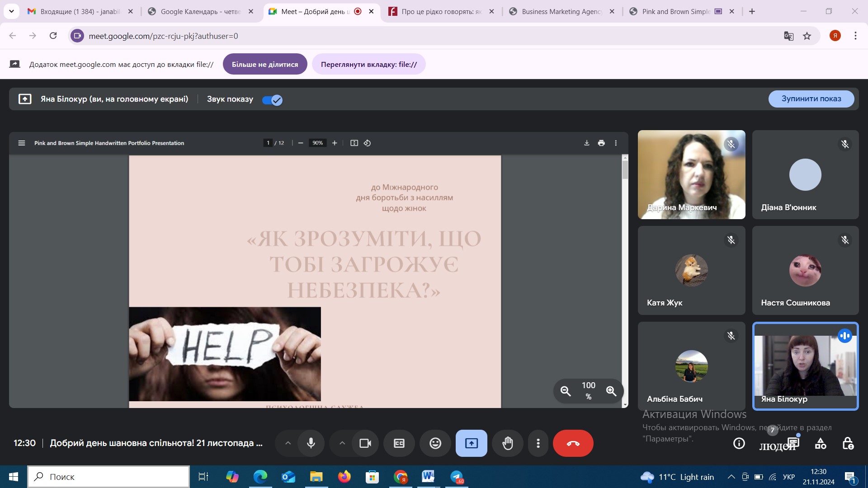
Task: Toggle the camera button in Meet
Action: (x=365, y=443)
